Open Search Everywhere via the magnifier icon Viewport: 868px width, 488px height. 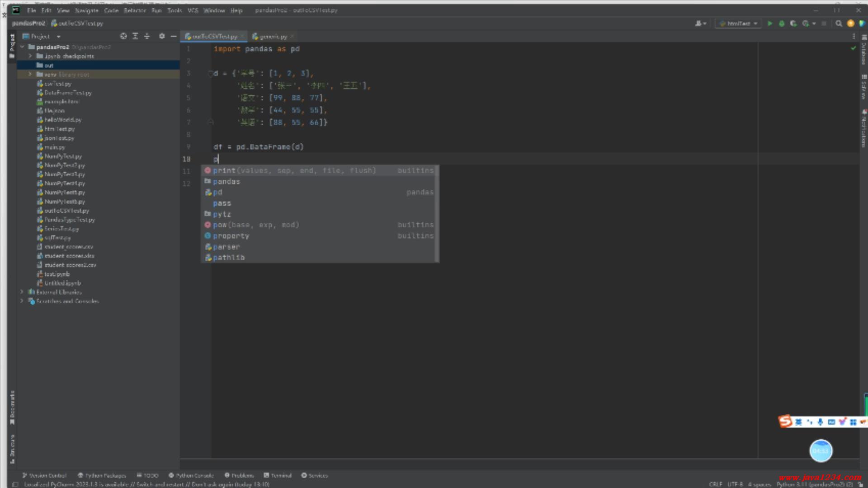click(x=839, y=23)
